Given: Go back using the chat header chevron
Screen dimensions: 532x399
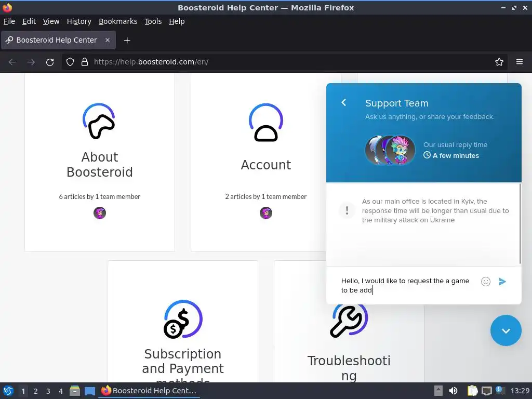Looking at the screenshot, I should click(x=344, y=102).
